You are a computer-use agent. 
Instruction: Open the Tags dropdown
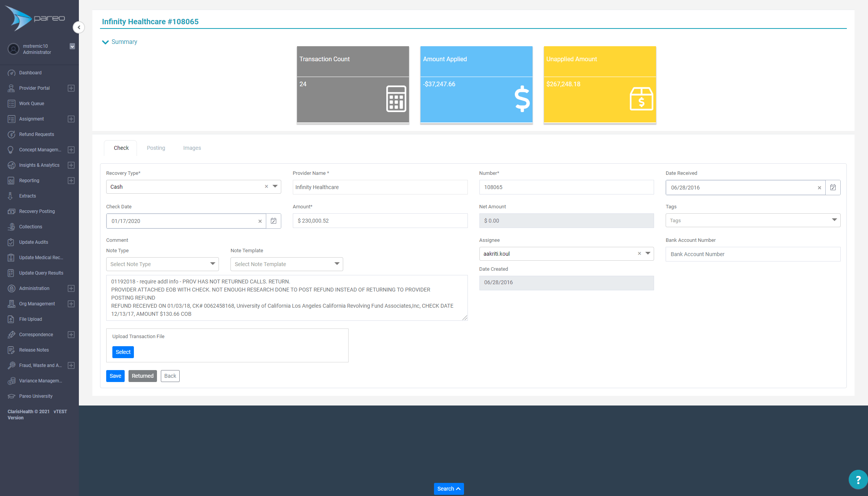click(753, 220)
